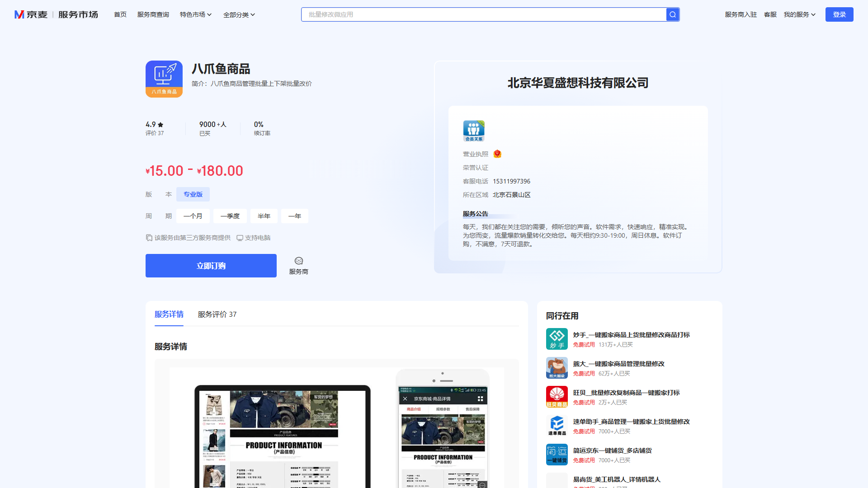Select 一个月 subscription period
The height and width of the screenshot is (488, 868).
click(193, 216)
